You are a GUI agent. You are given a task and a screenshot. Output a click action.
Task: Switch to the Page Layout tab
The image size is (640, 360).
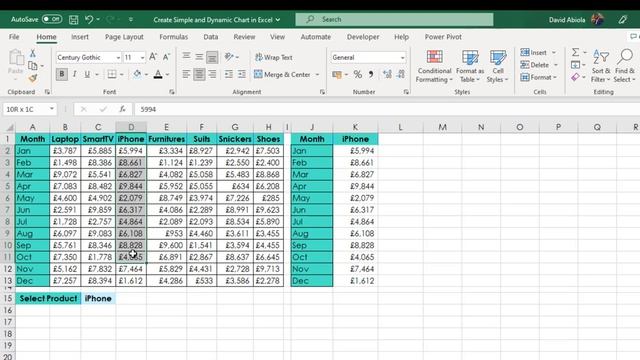point(124,37)
